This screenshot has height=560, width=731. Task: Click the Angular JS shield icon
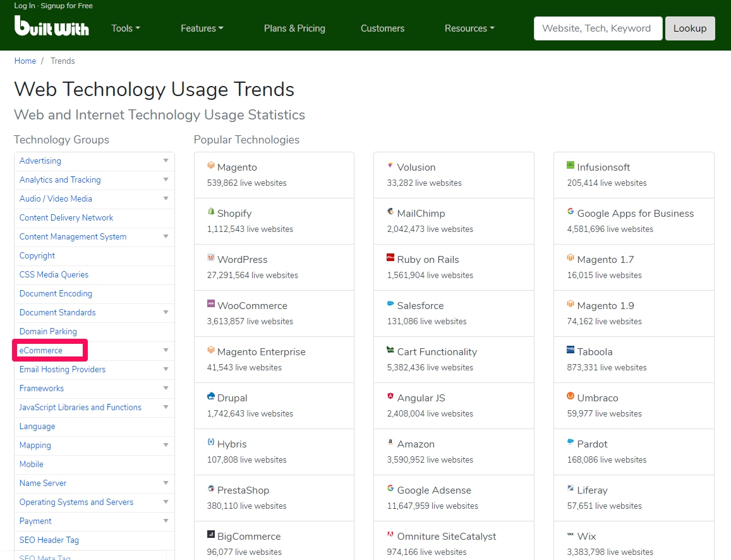pos(390,397)
